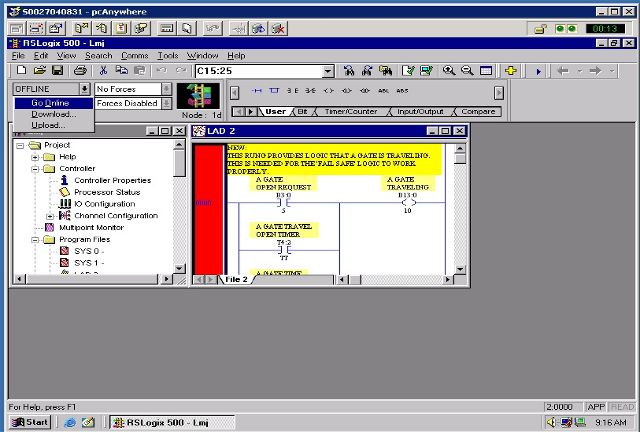Viewport: 640px width, 432px height.
Task: Click the RSLogix ladder logo image
Action: (x=198, y=96)
